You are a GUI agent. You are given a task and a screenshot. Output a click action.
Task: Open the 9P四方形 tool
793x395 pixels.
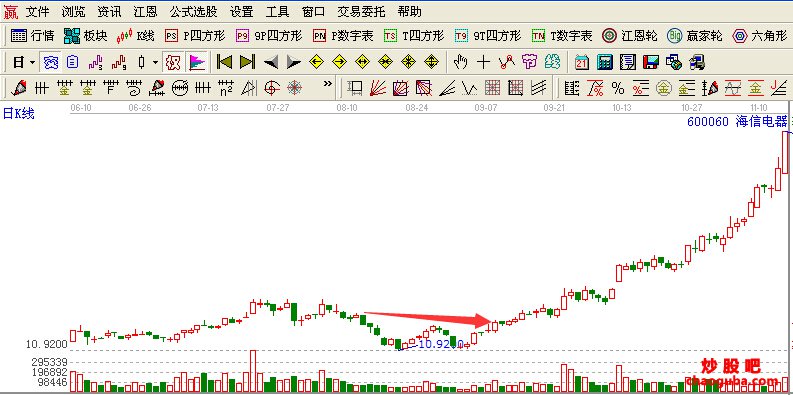tap(269, 35)
